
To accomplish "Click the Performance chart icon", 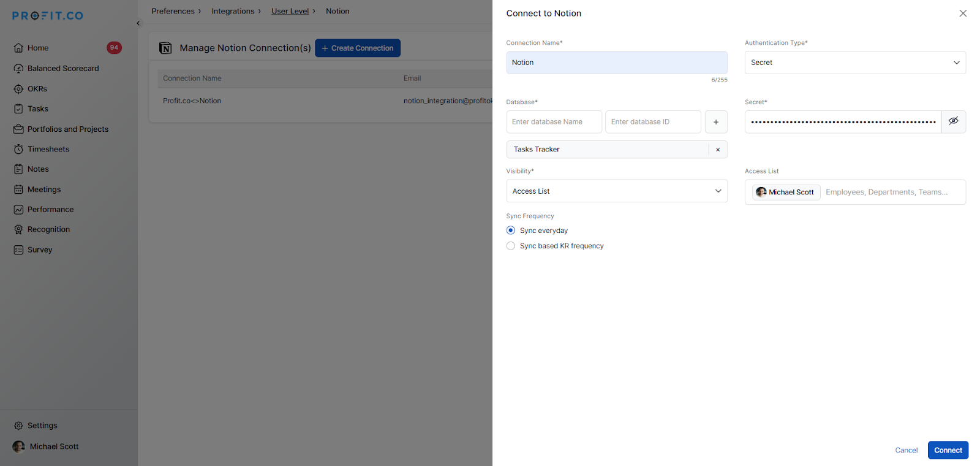I will point(18,210).
